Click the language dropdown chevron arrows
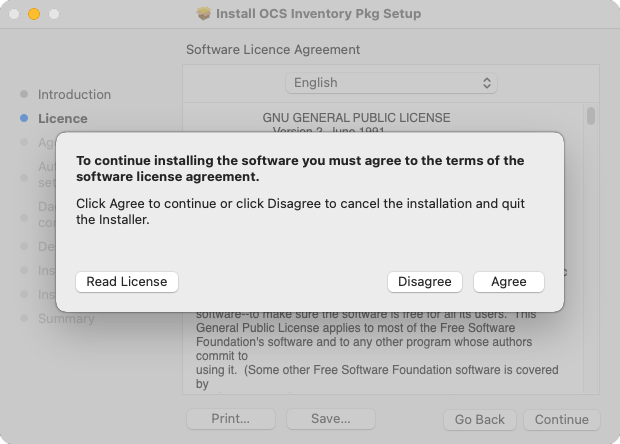620x444 pixels. pyautogui.click(x=487, y=83)
